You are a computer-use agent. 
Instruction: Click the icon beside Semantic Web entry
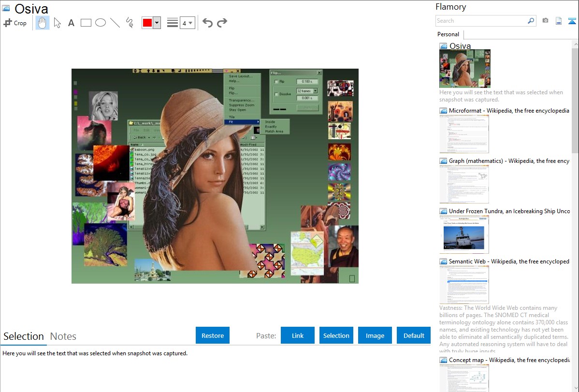point(443,261)
